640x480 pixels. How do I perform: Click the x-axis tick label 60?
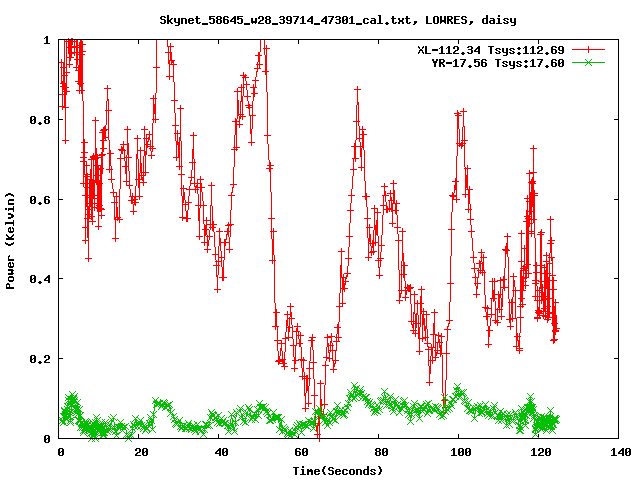301,452
